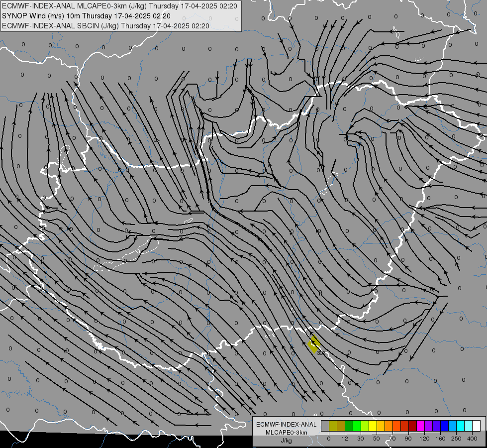487x448 pixels.
Task: Select the dark gold-brown legend swatch
Action: point(341,426)
